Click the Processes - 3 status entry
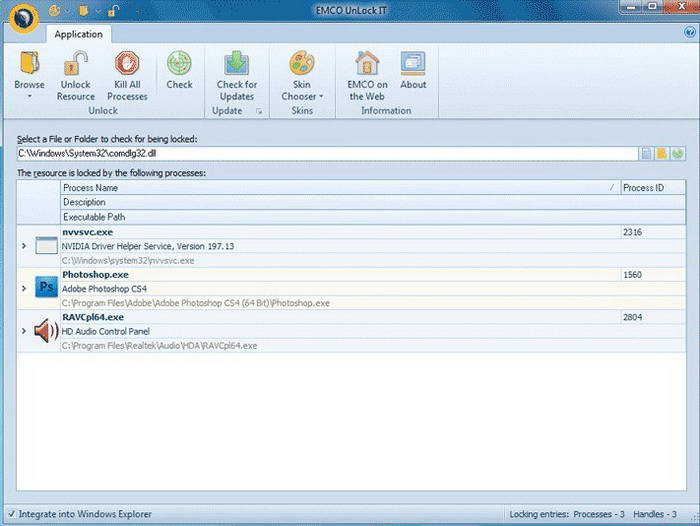This screenshot has width=700, height=526. tap(599, 514)
